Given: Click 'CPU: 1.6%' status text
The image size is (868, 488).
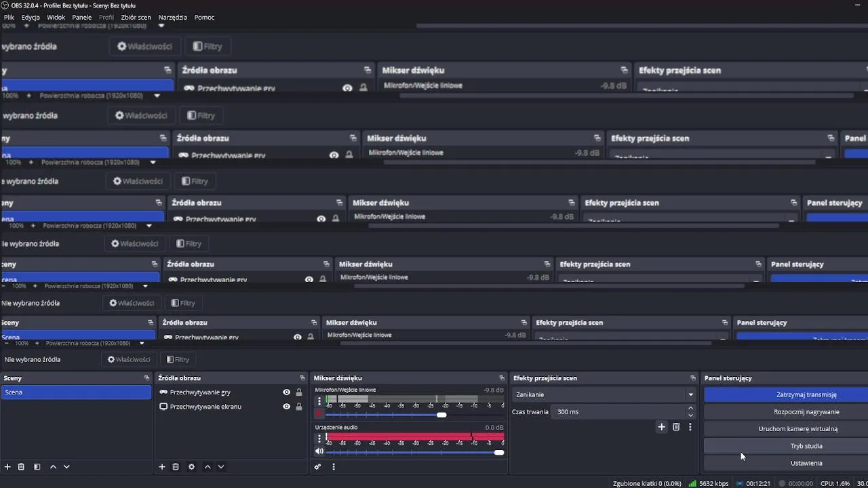Looking at the screenshot, I should (835, 483).
